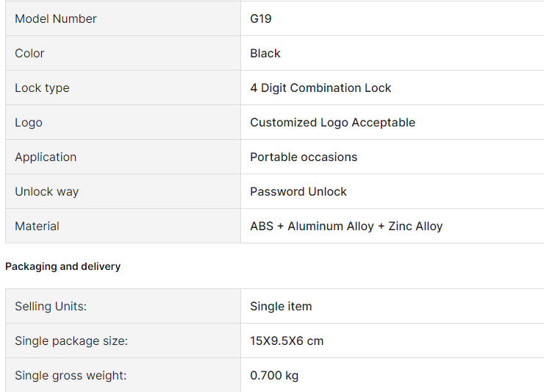Screen dimensions: 544x392
Task: Select the Portable occasions value
Action: pyautogui.click(x=304, y=157)
